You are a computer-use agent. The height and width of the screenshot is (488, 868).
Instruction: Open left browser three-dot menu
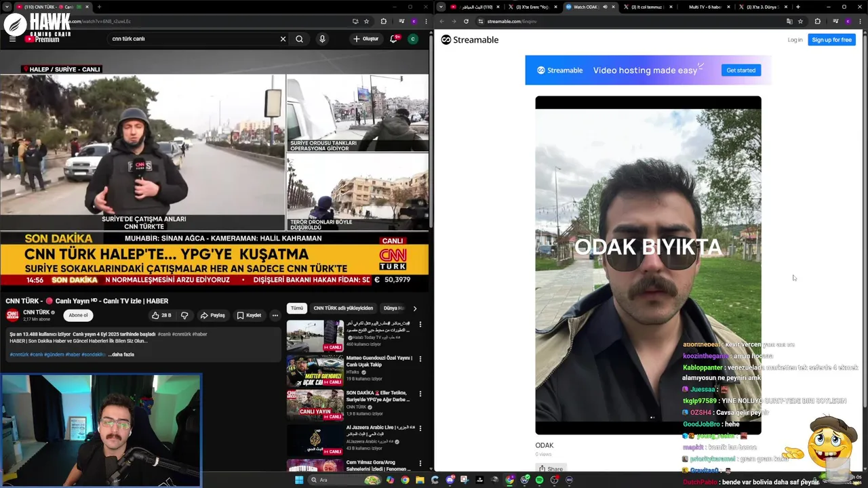pos(427,21)
